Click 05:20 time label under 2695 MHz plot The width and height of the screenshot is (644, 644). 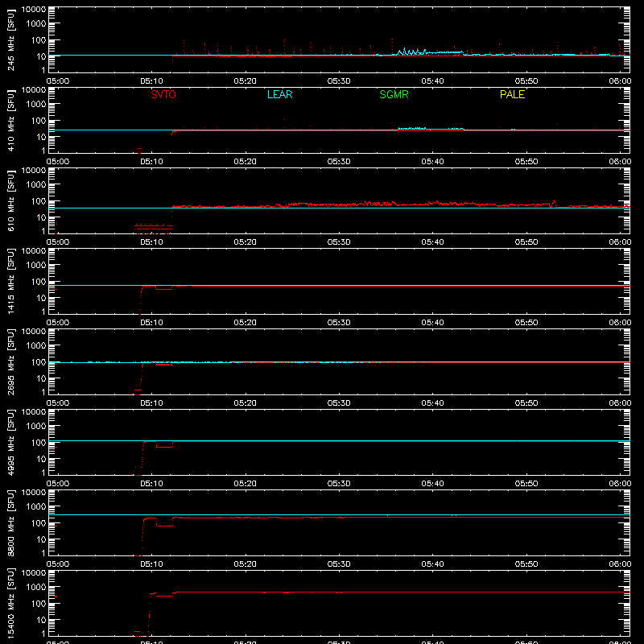click(x=246, y=403)
